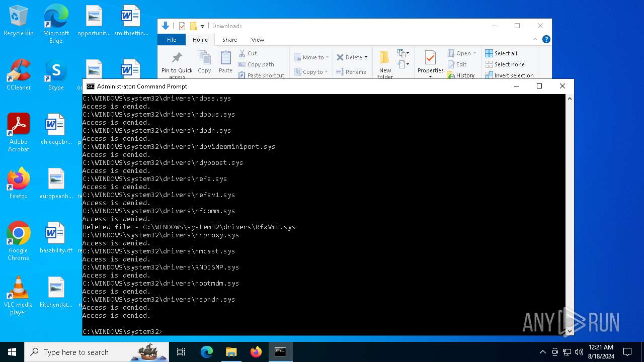
Task: Open Edge from the taskbar
Action: 207,352
